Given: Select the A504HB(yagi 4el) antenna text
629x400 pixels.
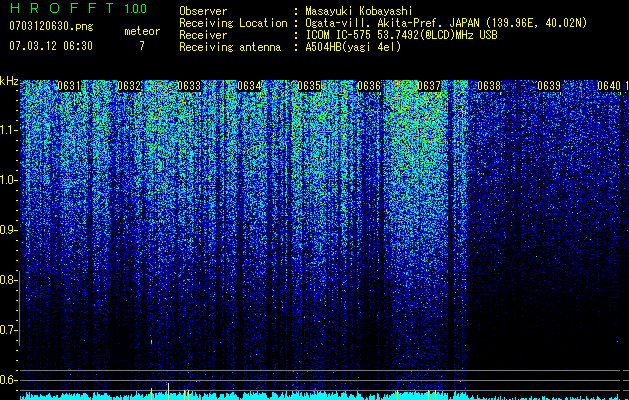Looking at the screenshot, I should [353, 47].
